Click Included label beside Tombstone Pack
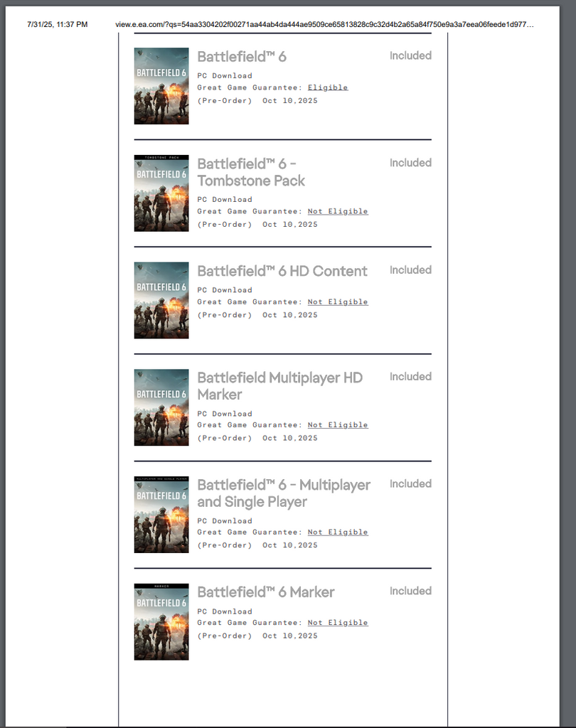This screenshot has height=728, width=576. [410, 163]
